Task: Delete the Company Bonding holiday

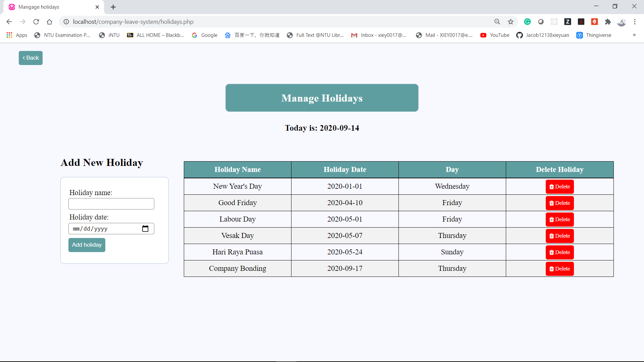Action: pos(559,269)
